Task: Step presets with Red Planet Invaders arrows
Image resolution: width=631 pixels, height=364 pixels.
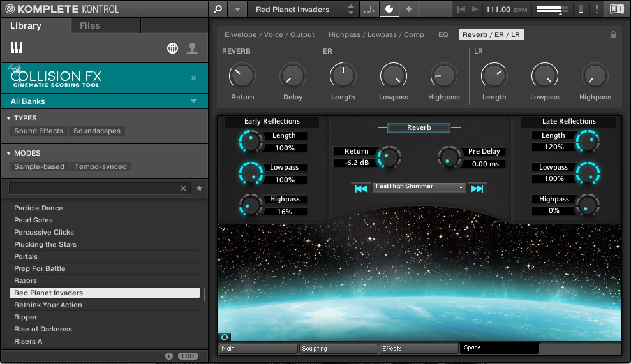Action: 351,9
